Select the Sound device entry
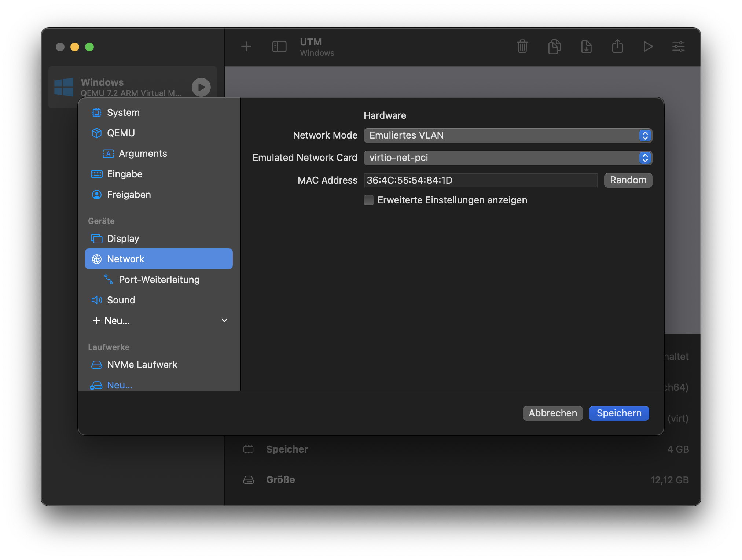 [159, 300]
